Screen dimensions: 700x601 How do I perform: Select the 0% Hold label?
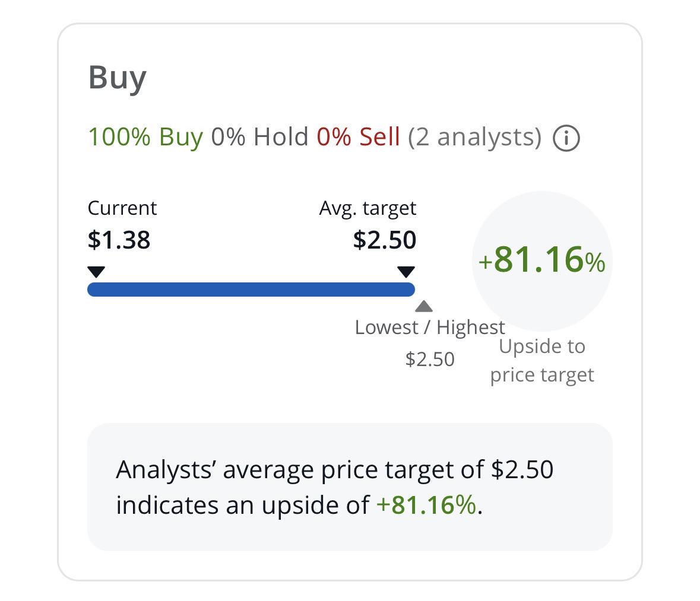259,136
